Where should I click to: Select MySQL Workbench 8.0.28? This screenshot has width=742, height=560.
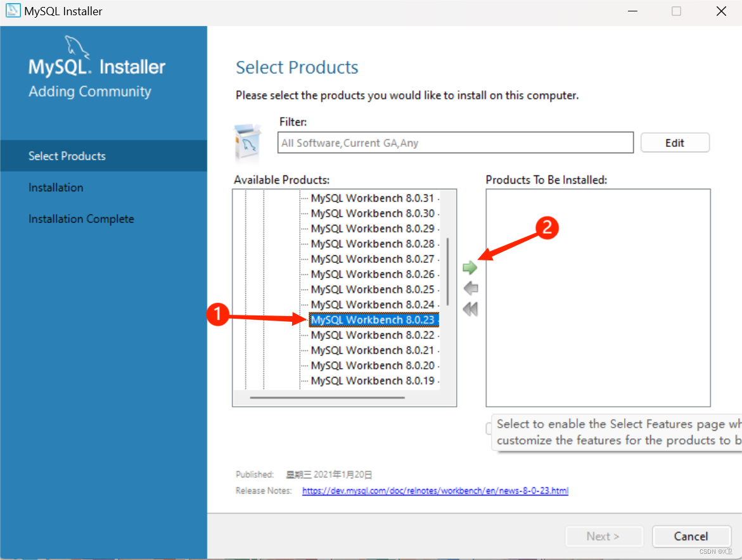click(373, 244)
